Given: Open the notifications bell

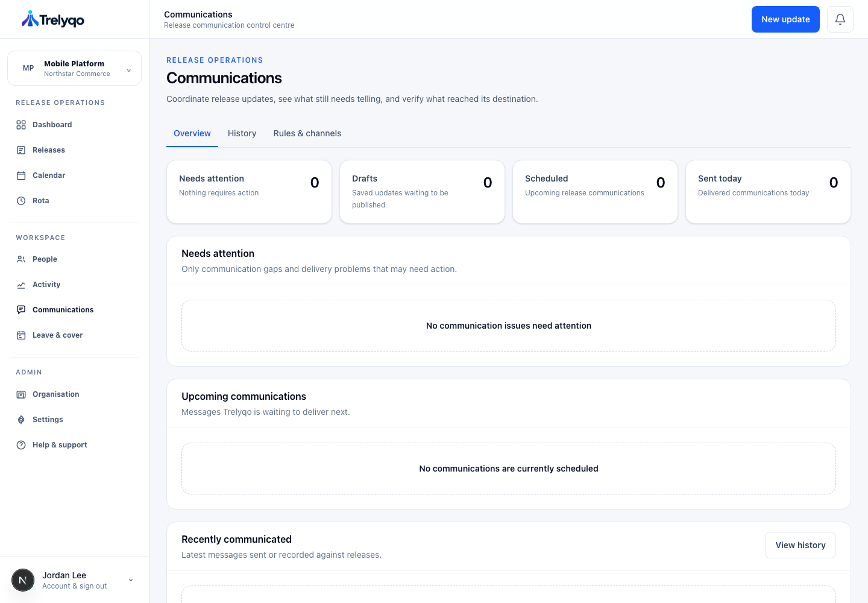Looking at the screenshot, I should 840,19.
